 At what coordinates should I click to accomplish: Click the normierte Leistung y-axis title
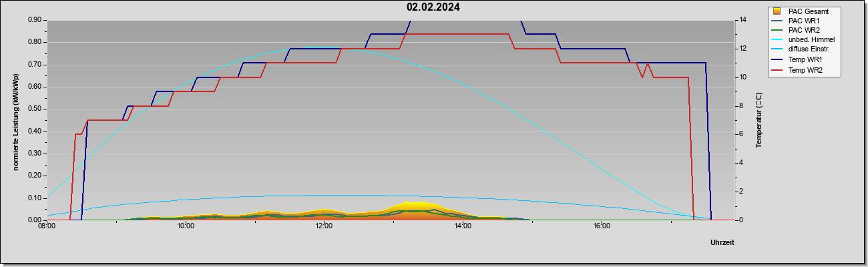[x=16, y=119]
